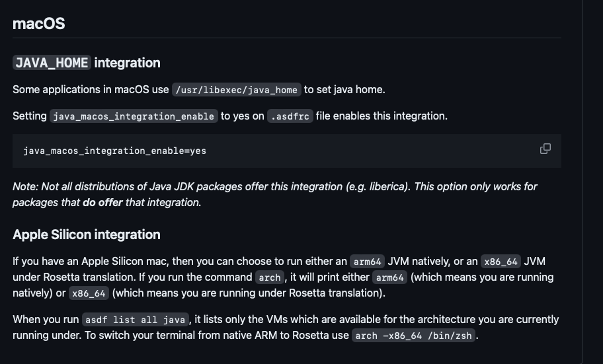This screenshot has height=364, width=603.
Task: Click the 'When you run' paragraph text
Action: click(x=286, y=328)
